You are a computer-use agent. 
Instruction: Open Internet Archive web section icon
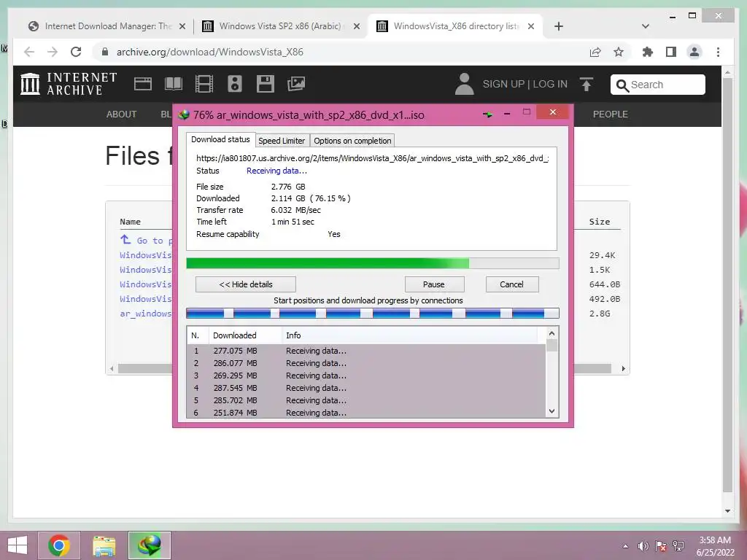click(x=143, y=84)
